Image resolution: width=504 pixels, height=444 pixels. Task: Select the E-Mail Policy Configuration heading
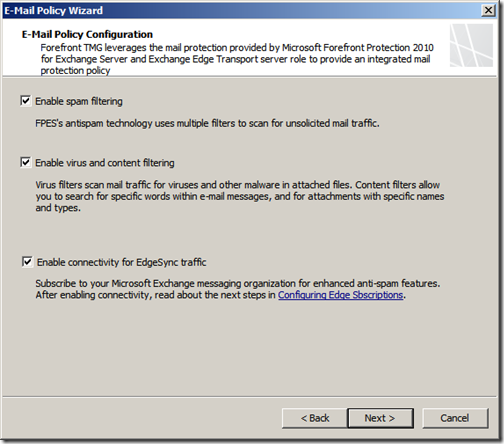pos(87,34)
